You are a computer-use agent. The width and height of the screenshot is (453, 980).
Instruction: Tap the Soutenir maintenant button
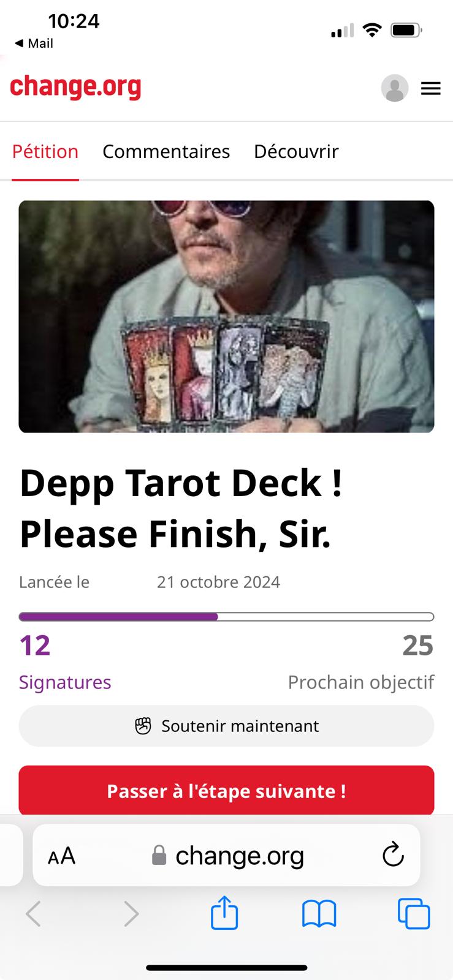pos(226,726)
